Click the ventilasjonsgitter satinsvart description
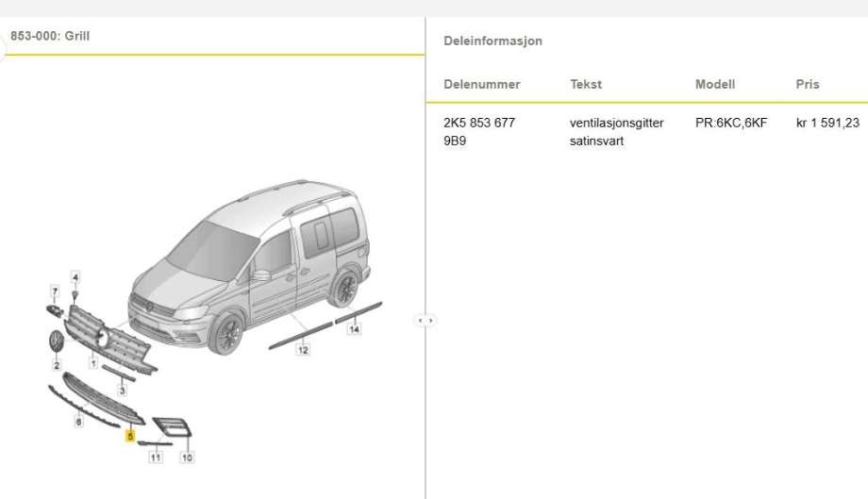The width and height of the screenshot is (868, 499). 617,132
